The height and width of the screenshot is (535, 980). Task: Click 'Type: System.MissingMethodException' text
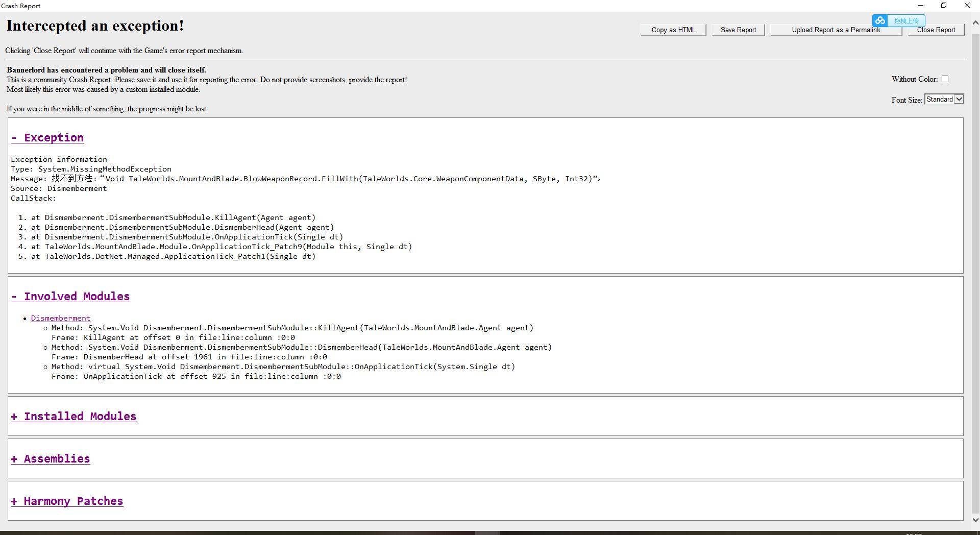[91, 169]
